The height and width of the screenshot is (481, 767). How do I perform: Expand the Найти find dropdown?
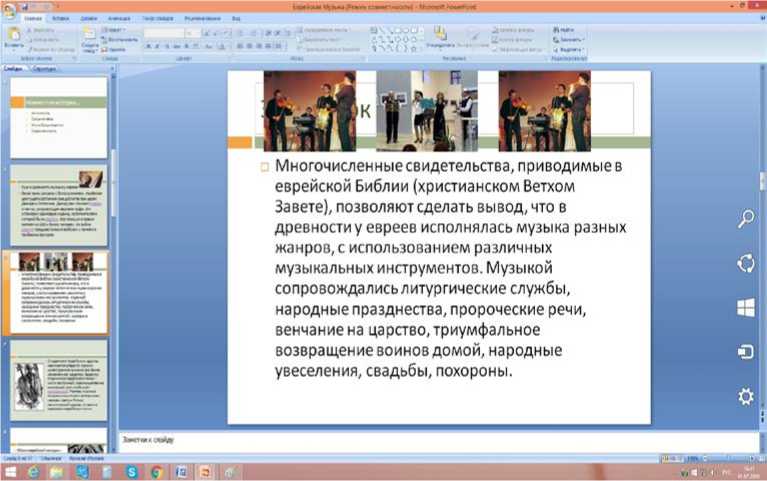[564, 30]
